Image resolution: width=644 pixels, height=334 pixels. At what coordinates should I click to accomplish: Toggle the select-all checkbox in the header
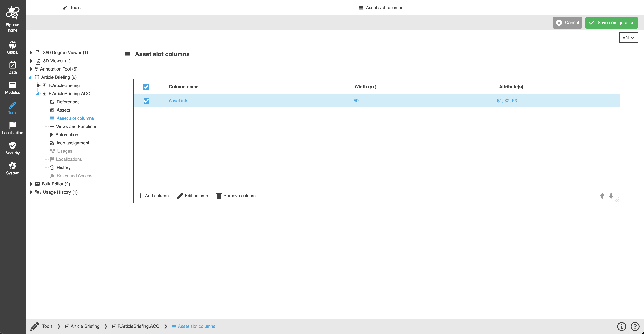[146, 87]
